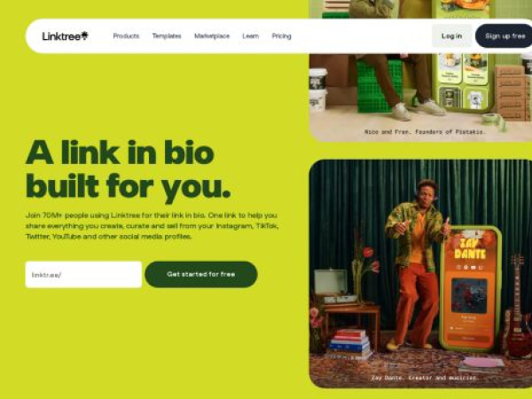532x399 pixels.
Task: Open the Templates nav item
Action: click(167, 36)
